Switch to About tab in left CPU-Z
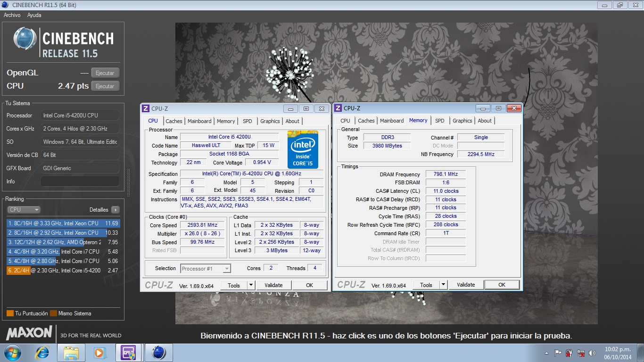 (x=292, y=121)
